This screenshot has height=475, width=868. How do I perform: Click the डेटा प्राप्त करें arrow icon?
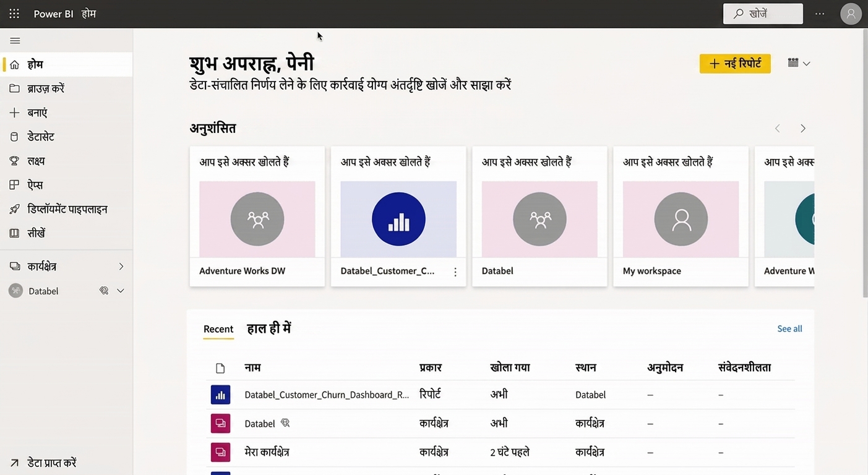15,463
